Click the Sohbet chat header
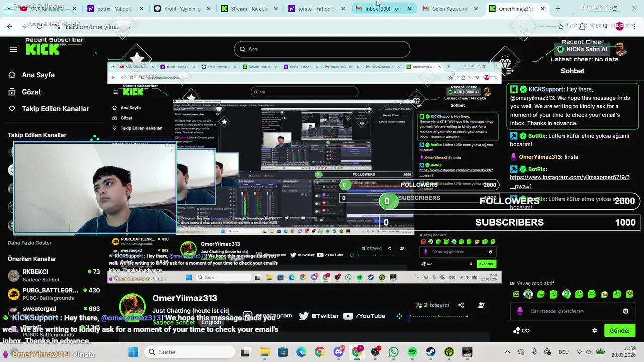Screen dimensions: 644x362 [573, 71]
